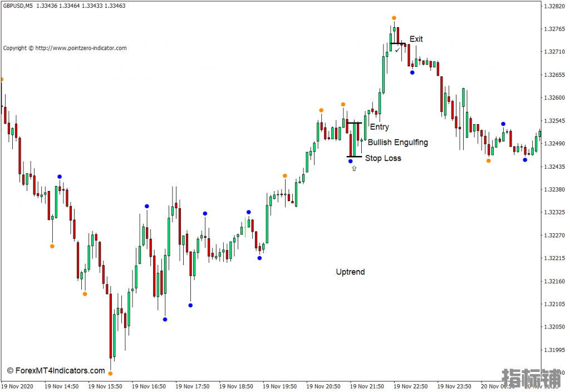Click price level 1.32105 on the axis
Screen dimensions: 570x392
pos(554,305)
